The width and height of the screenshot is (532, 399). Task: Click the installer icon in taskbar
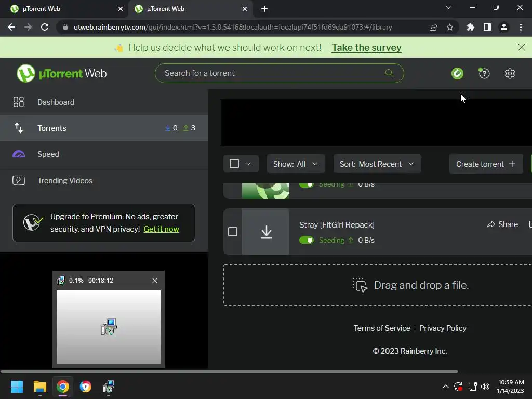[x=108, y=386]
